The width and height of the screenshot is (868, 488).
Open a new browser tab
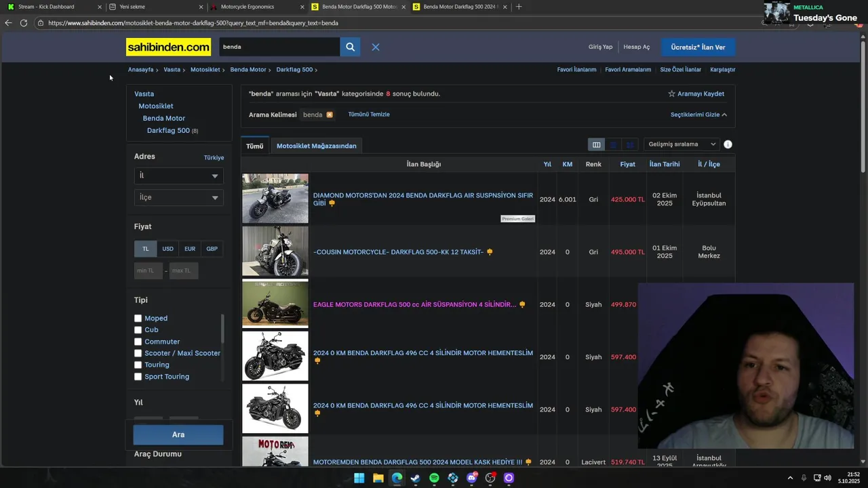click(519, 7)
